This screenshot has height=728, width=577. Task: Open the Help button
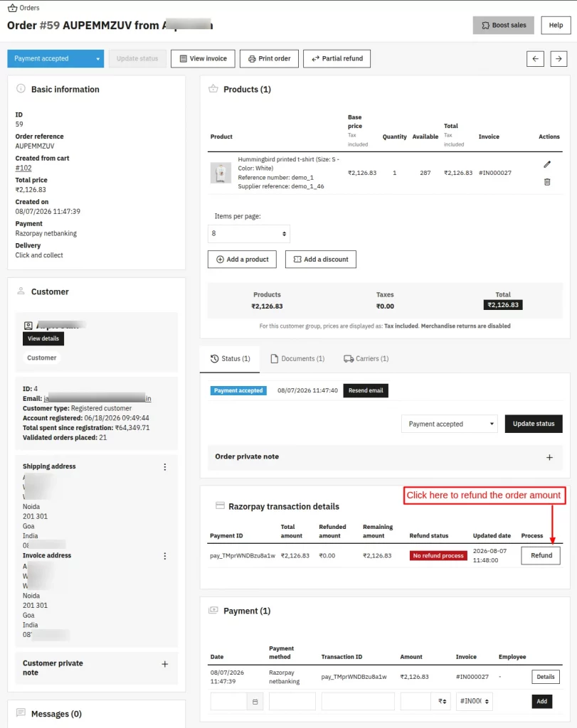[556, 25]
